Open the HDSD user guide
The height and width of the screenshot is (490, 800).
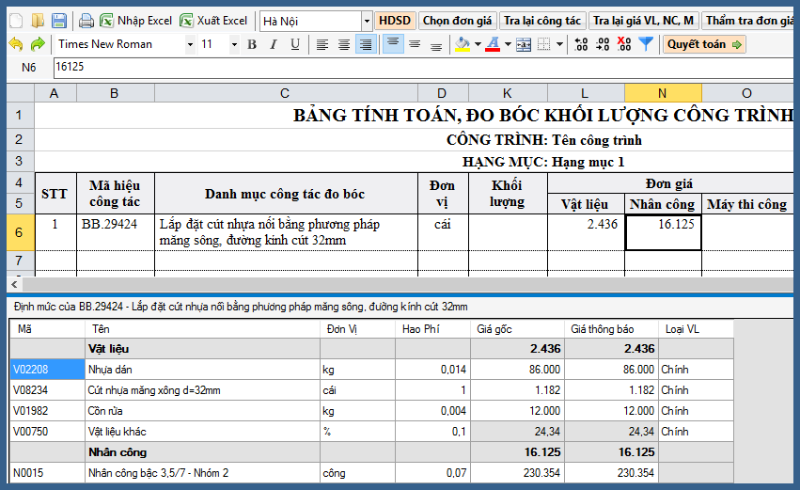395,20
